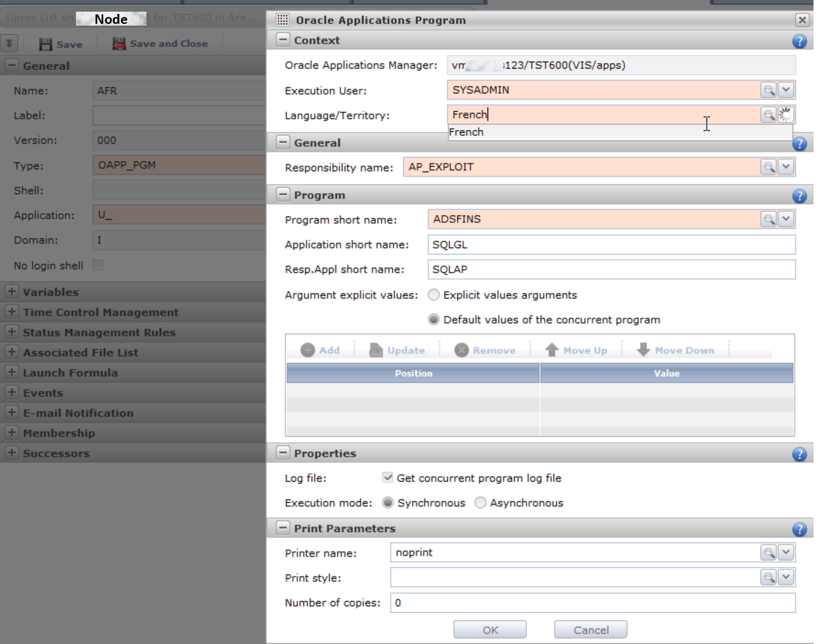Click the Position column header
818x644 pixels.
pyautogui.click(x=413, y=373)
